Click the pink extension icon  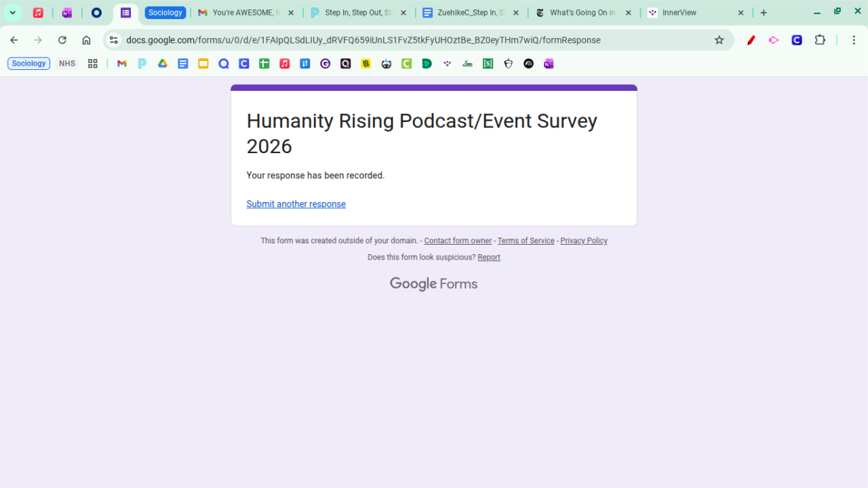774,40
